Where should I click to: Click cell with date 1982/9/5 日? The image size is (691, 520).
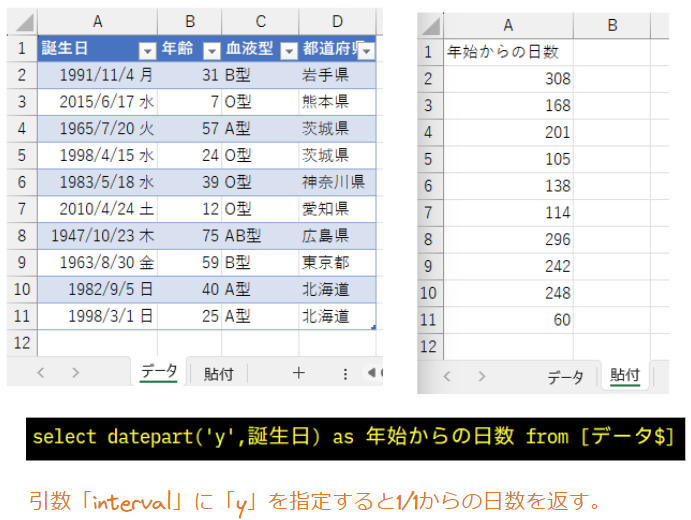[x=97, y=290]
